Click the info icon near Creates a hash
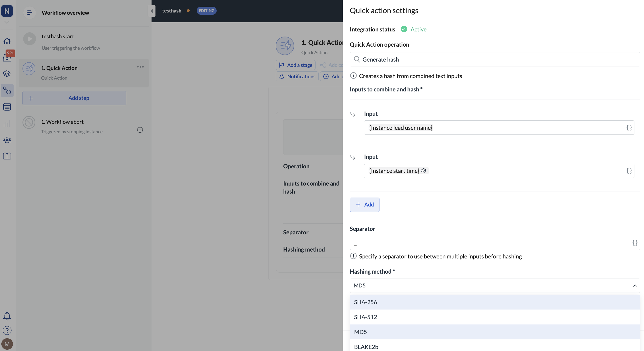The image size is (644, 351). [x=353, y=76]
